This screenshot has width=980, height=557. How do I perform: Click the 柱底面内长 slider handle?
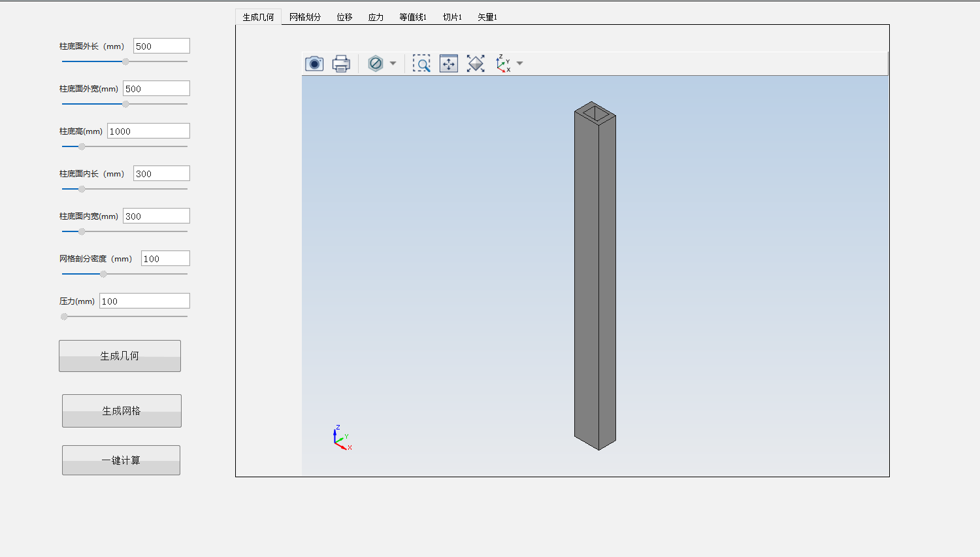tap(82, 189)
